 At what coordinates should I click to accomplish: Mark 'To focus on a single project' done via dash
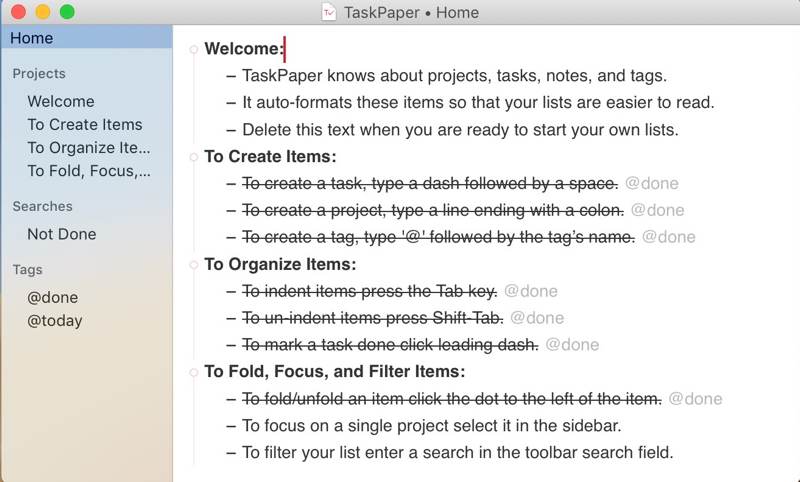tap(231, 426)
